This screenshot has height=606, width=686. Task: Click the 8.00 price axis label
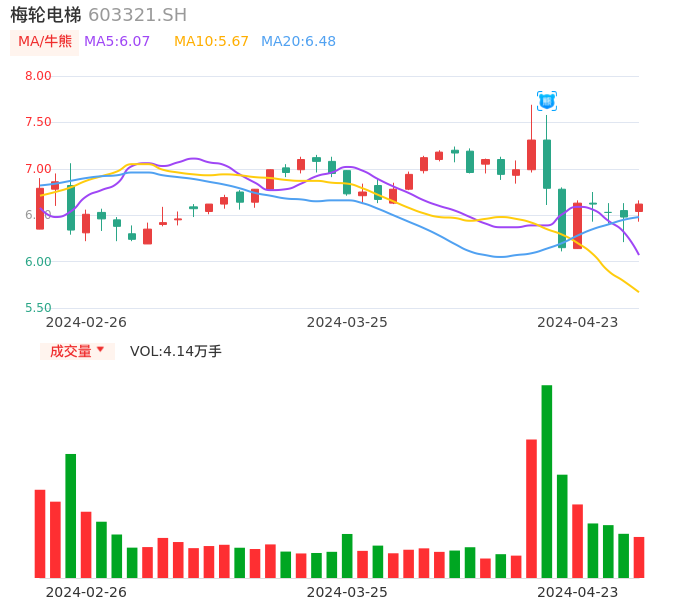pos(38,76)
